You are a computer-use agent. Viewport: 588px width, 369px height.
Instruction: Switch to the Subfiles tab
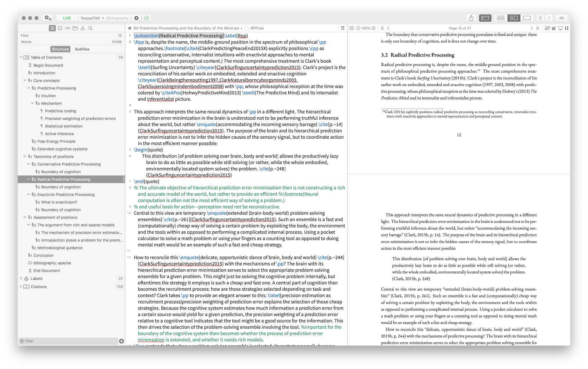tap(82, 49)
